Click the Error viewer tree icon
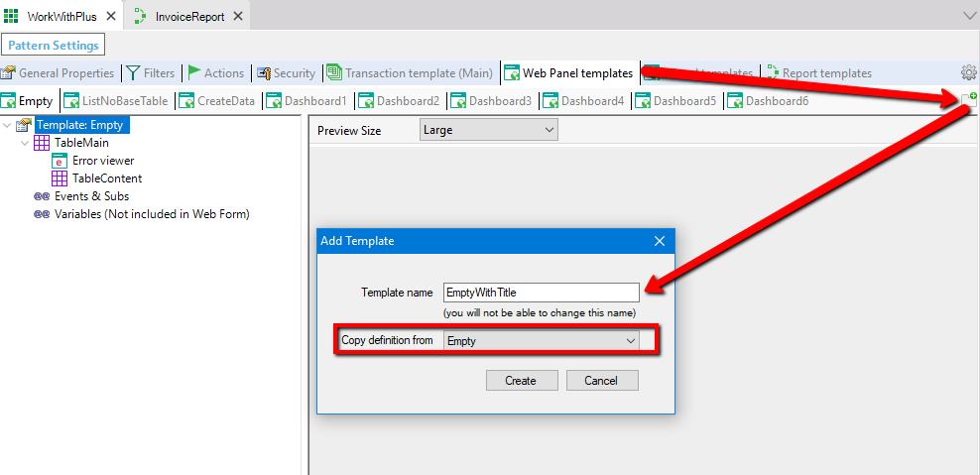The width and height of the screenshot is (980, 475). coord(60,161)
